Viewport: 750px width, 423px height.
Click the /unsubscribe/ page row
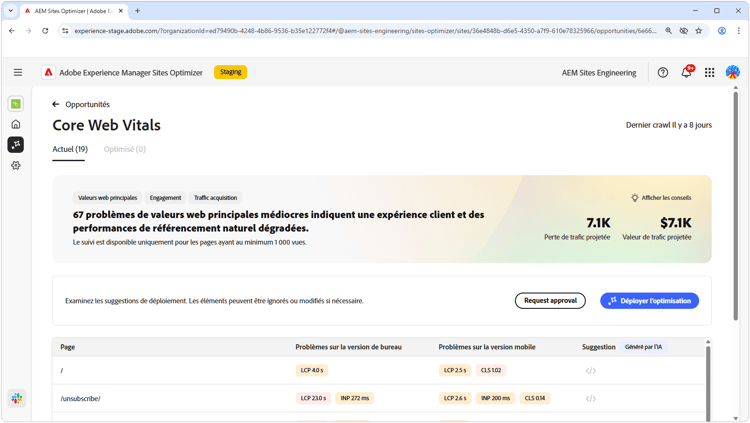point(378,398)
